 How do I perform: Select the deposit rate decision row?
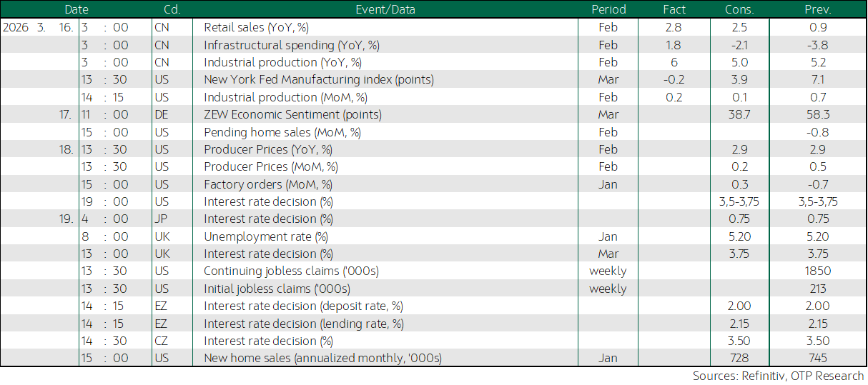coord(303,306)
